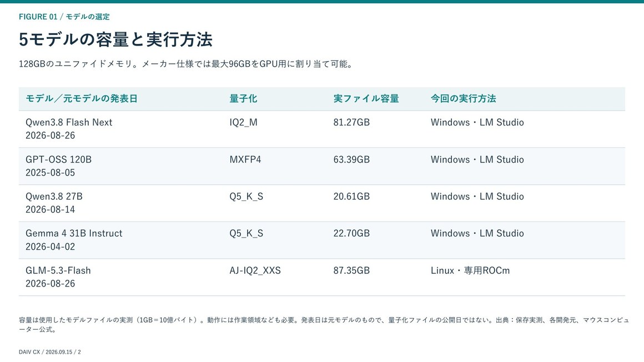The image size is (644, 362).
Task: Click the date '2026-04-02'
Action: [x=50, y=247]
